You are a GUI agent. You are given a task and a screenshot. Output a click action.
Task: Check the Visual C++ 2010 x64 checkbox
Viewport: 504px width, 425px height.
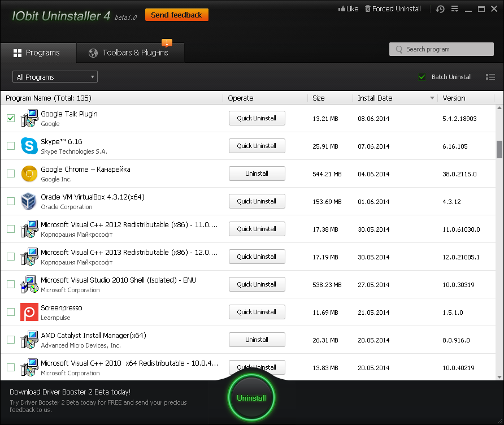click(x=11, y=367)
